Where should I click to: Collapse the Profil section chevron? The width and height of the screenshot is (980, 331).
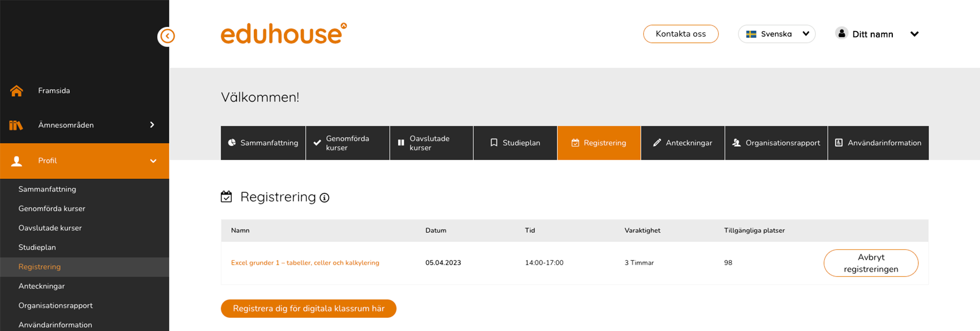coord(153,161)
